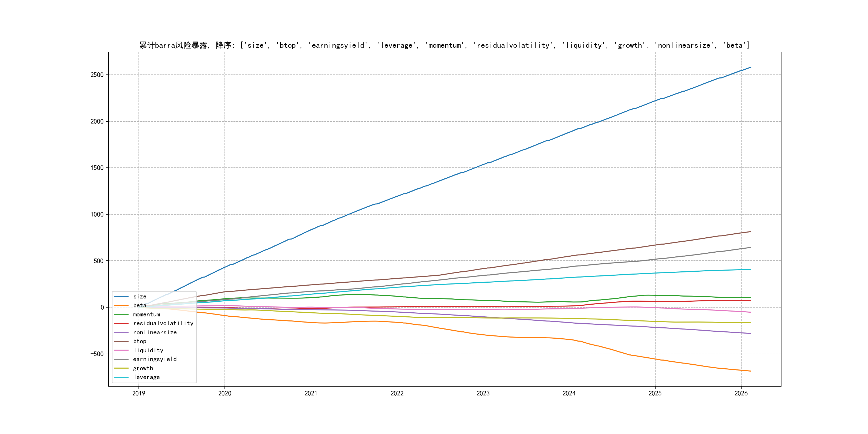The height and width of the screenshot is (434, 868).
Task: Click the chart title text at top
Action: coord(444,45)
